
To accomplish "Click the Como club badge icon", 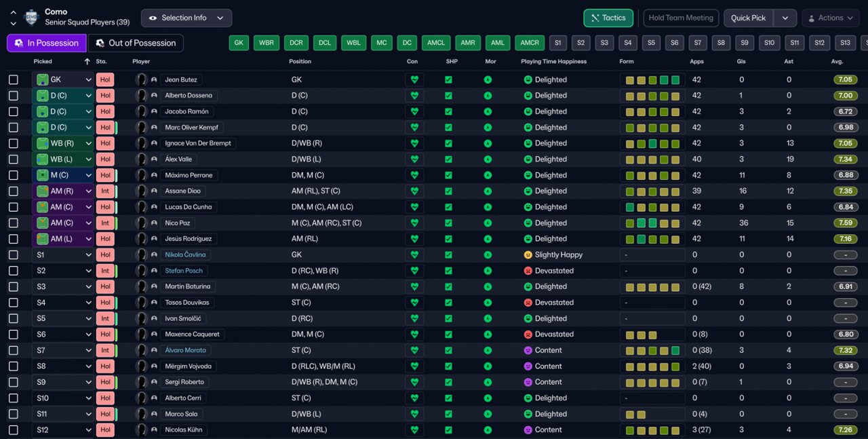I will [x=31, y=17].
